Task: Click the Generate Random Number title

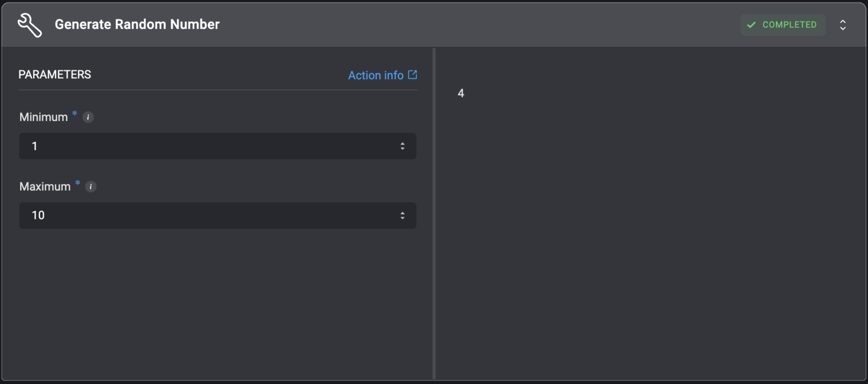Action: tap(137, 24)
